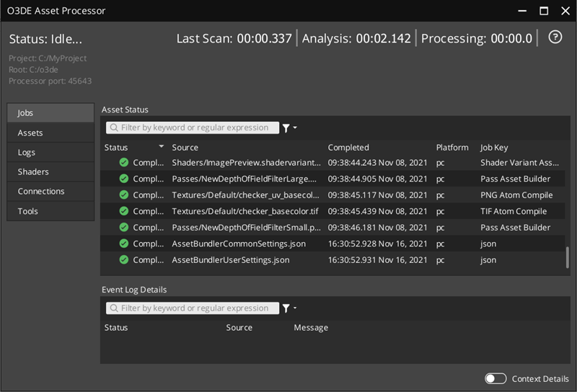577x392 pixels.
Task: Click search magnifier in Asset Status filter
Action: [114, 128]
